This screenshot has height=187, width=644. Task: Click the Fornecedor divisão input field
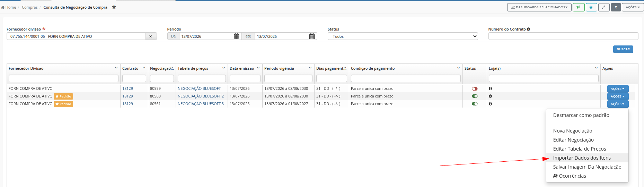(76, 36)
